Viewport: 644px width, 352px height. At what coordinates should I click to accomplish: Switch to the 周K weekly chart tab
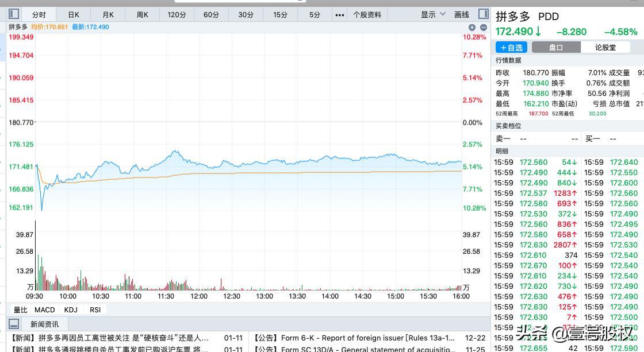[x=142, y=15]
